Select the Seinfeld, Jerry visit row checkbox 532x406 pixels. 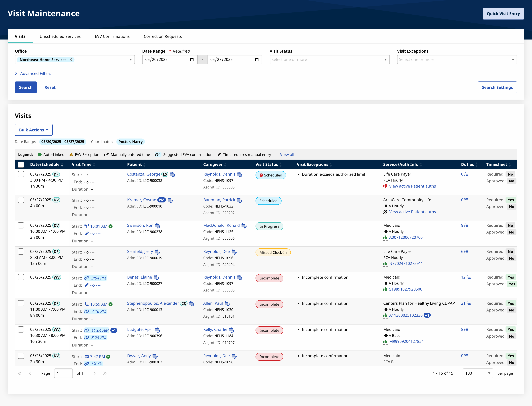point(21,252)
